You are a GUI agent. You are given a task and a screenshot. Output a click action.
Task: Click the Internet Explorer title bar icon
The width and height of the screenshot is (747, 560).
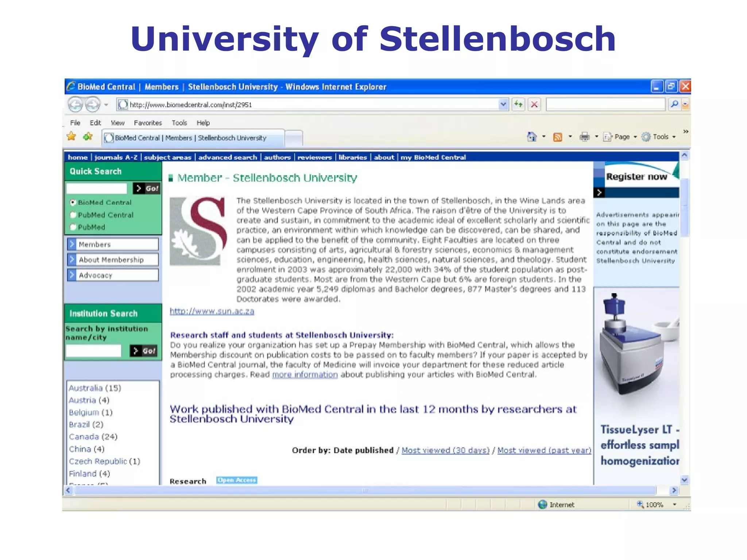point(71,86)
